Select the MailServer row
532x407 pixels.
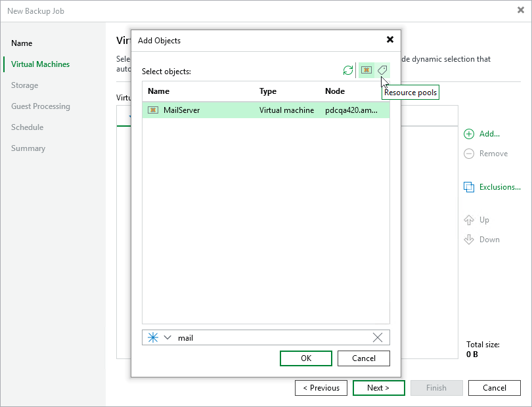coord(197,110)
